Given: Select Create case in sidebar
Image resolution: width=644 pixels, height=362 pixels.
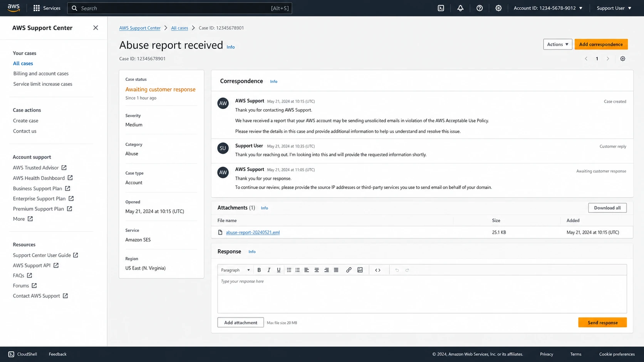Looking at the screenshot, I should (x=25, y=121).
